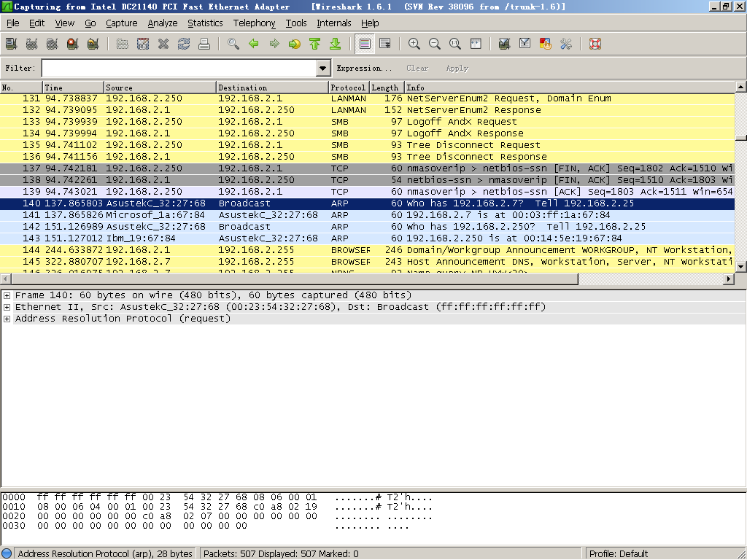
Task: Open the View menu
Action: 64,23
